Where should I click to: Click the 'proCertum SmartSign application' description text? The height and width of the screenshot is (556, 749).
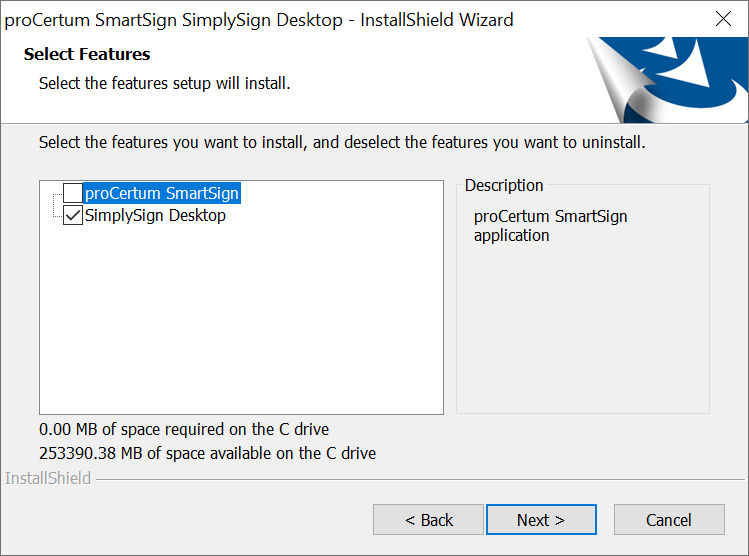point(550,225)
